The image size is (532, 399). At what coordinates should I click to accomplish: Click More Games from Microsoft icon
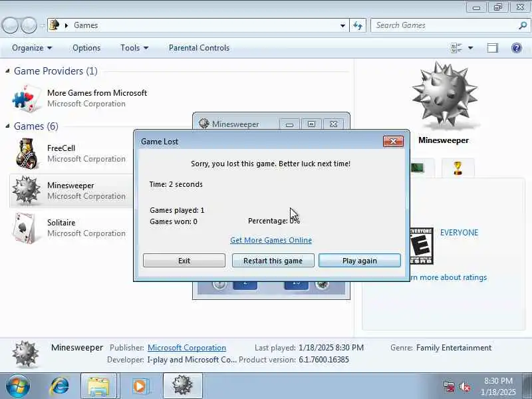[27, 98]
